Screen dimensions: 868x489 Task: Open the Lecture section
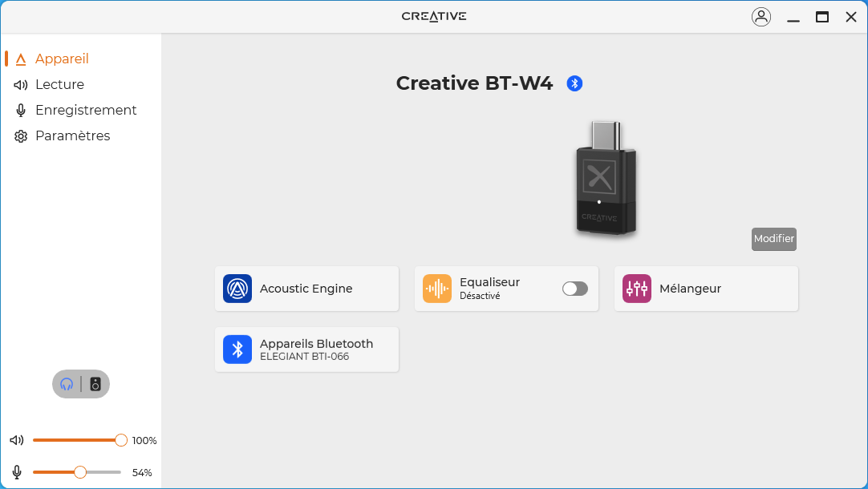pyautogui.click(x=60, y=85)
